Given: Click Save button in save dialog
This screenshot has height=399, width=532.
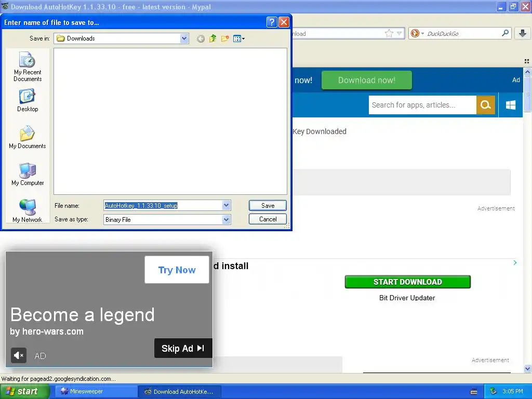Looking at the screenshot, I should (268, 205).
